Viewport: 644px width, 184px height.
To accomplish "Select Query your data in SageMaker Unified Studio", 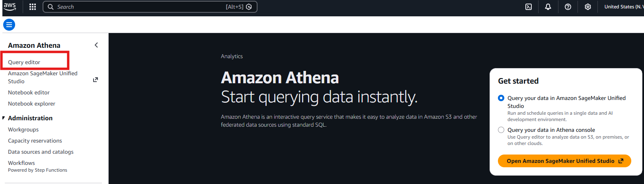I will click(501, 98).
